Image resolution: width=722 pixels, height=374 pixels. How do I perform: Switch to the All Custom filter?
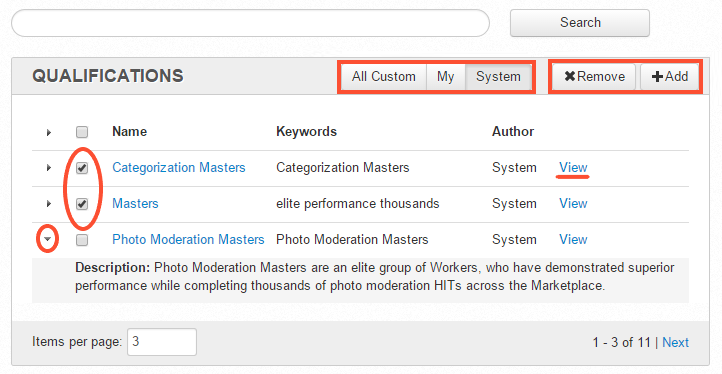384,76
